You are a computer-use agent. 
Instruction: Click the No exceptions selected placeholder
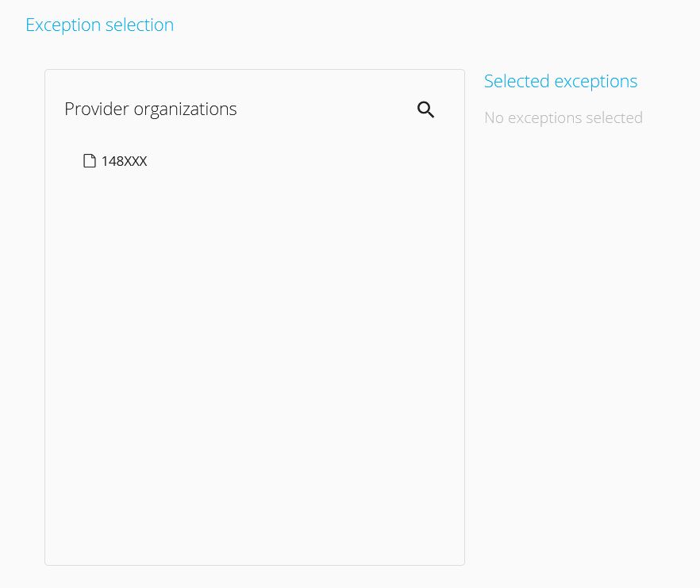click(563, 118)
